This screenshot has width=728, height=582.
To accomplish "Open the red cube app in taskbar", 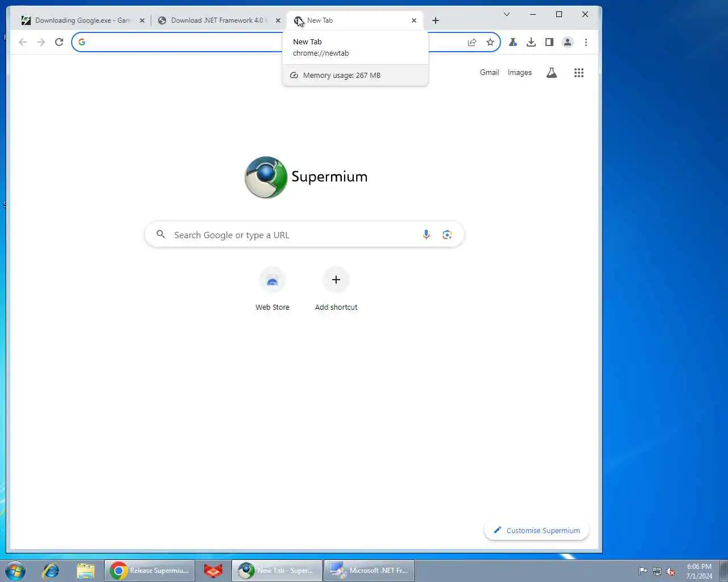I will (x=213, y=571).
